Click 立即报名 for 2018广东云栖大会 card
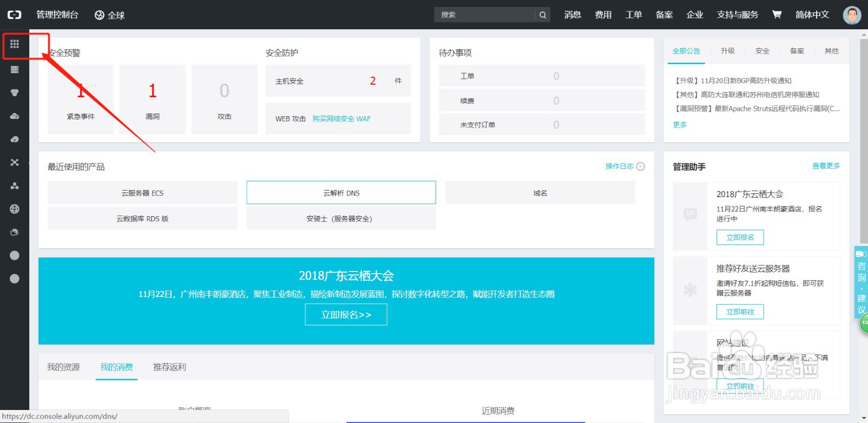868x423 pixels. pyautogui.click(x=741, y=237)
